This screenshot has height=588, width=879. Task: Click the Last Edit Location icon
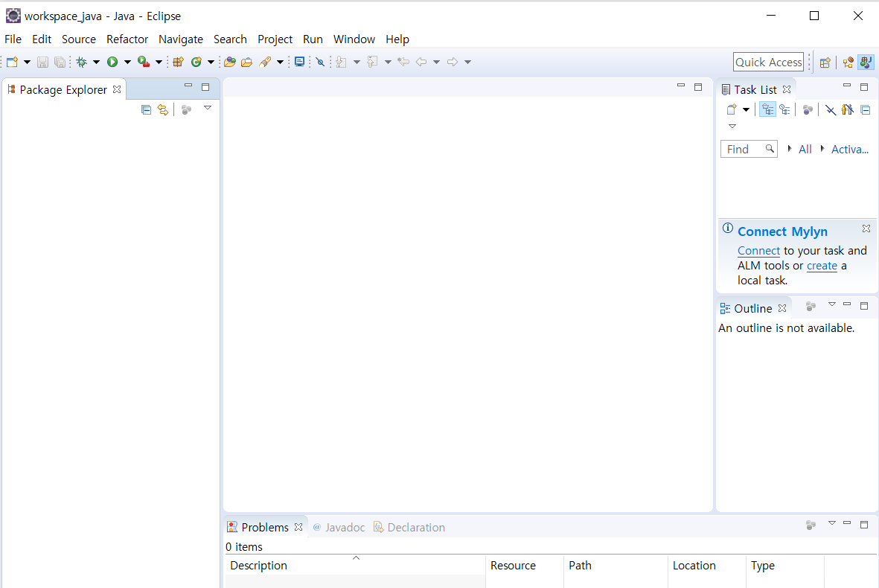(403, 63)
